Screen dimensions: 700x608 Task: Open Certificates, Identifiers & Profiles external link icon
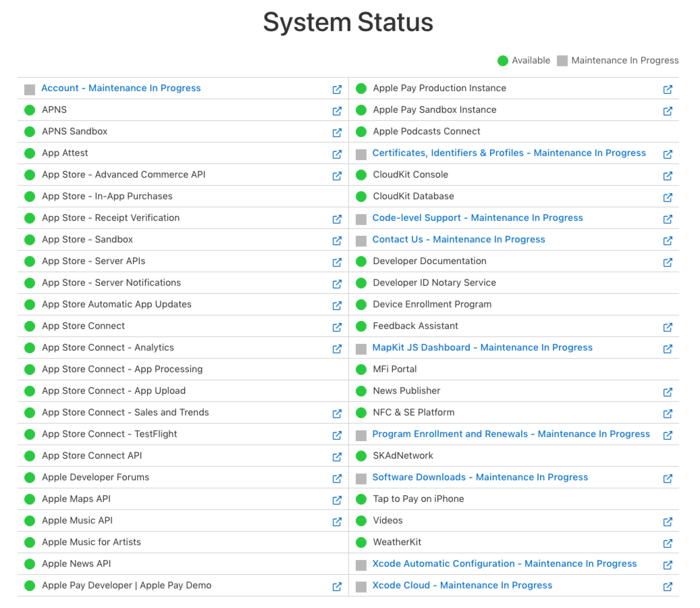(x=668, y=154)
